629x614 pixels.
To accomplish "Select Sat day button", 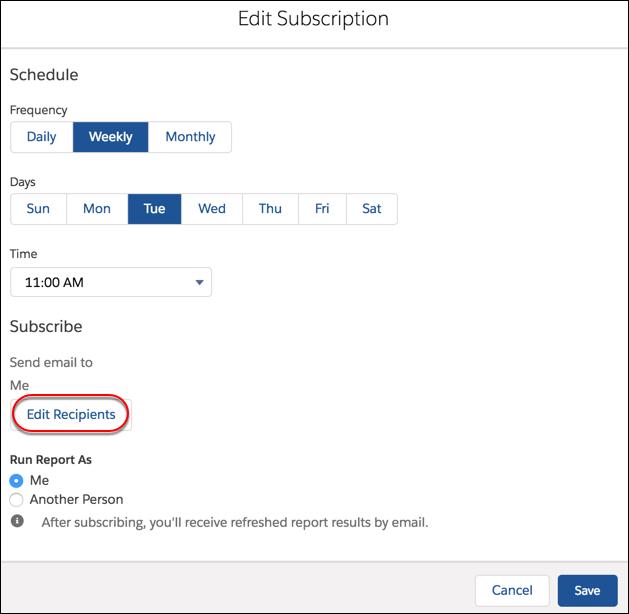I will [371, 209].
